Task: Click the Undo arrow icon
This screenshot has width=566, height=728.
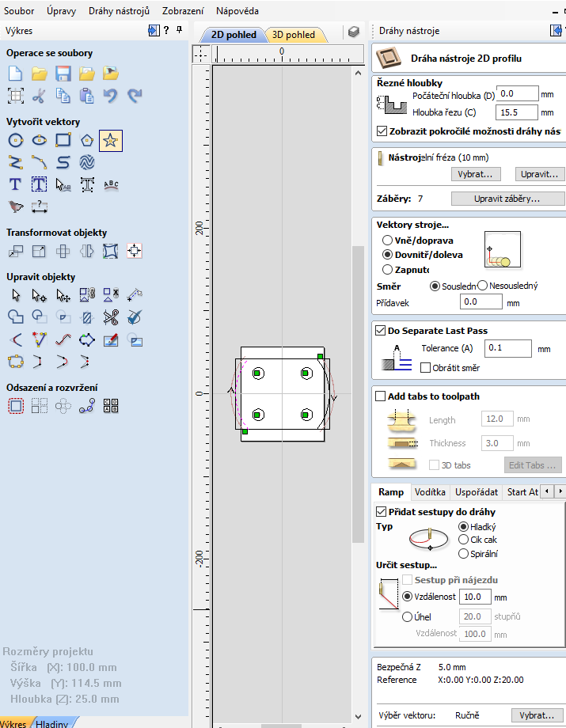Action: click(111, 96)
